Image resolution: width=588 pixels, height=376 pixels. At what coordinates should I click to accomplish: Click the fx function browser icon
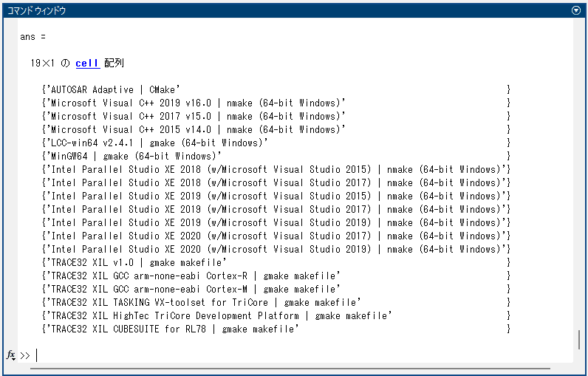click(11, 355)
